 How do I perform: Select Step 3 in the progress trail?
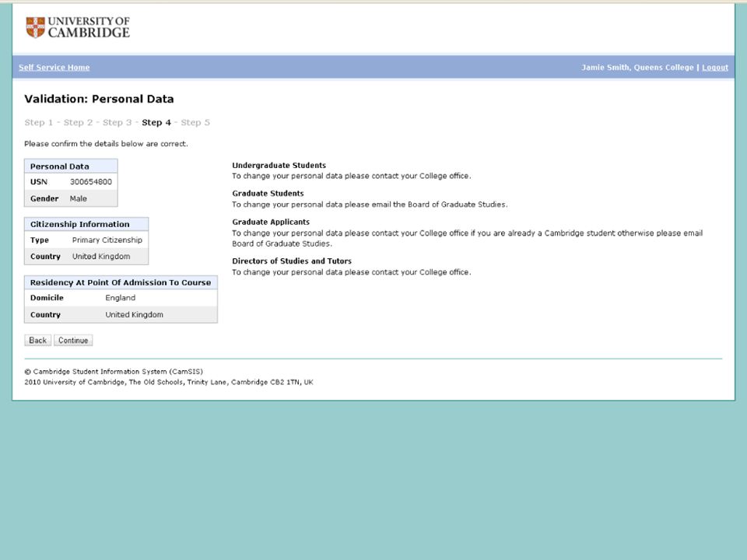tap(117, 122)
